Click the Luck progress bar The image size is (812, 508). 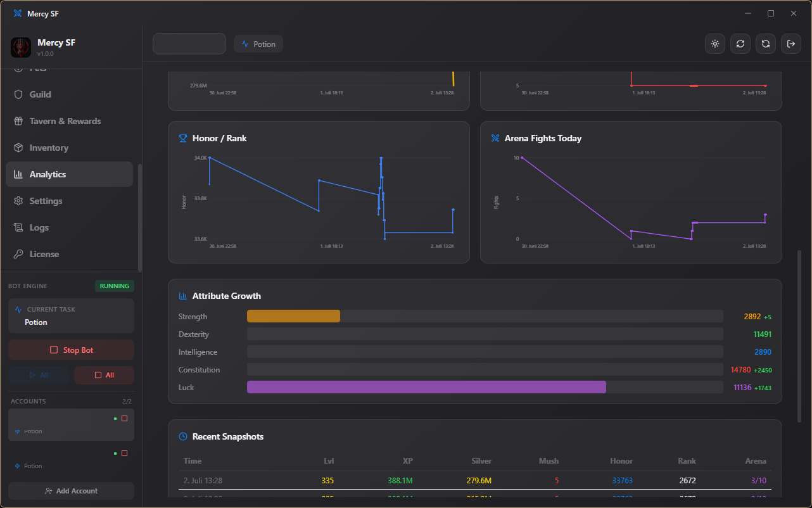coord(485,387)
